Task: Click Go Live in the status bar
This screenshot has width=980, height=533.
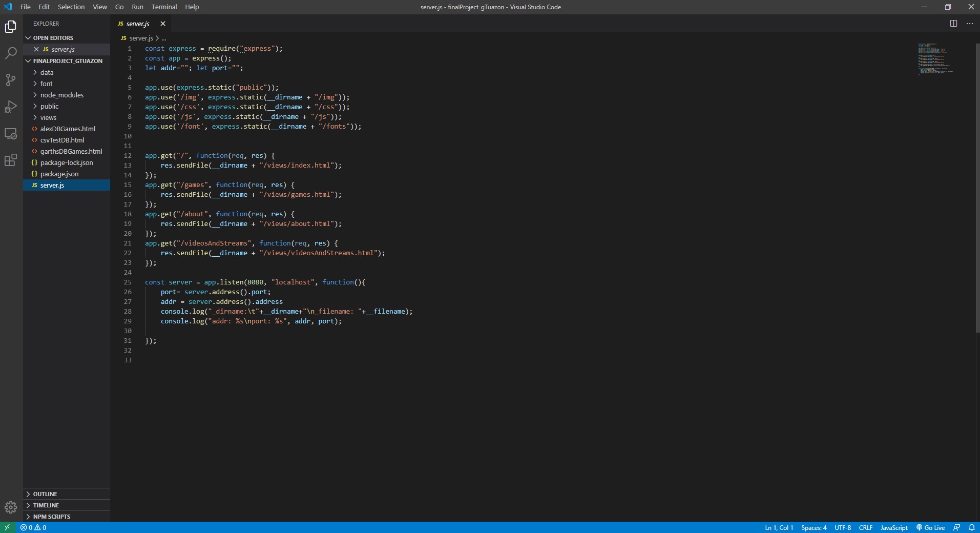Action: click(930, 527)
